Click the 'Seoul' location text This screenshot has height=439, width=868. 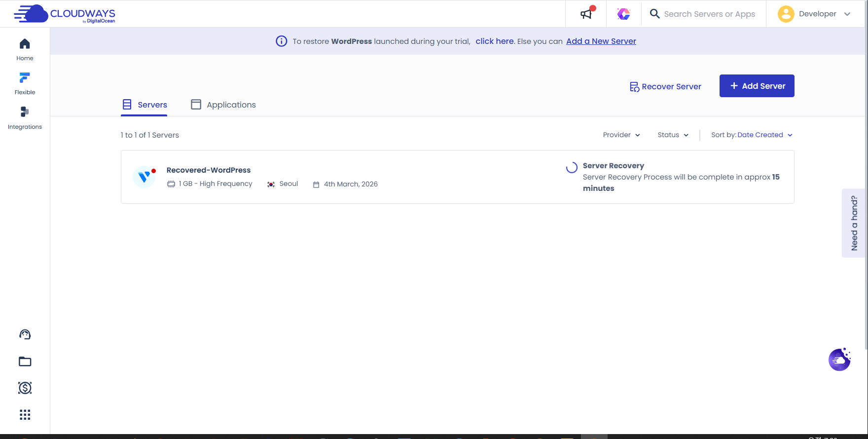[x=289, y=183]
